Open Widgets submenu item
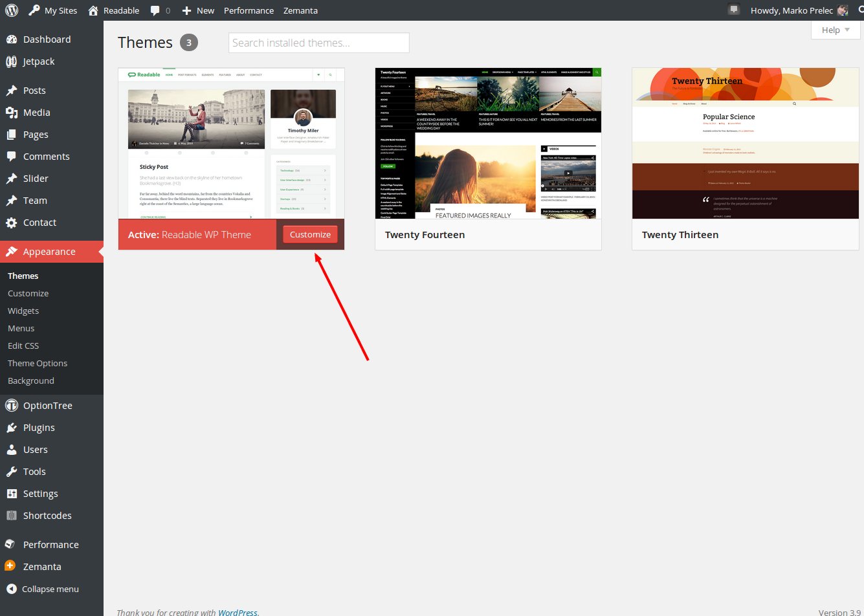 [x=23, y=311]
